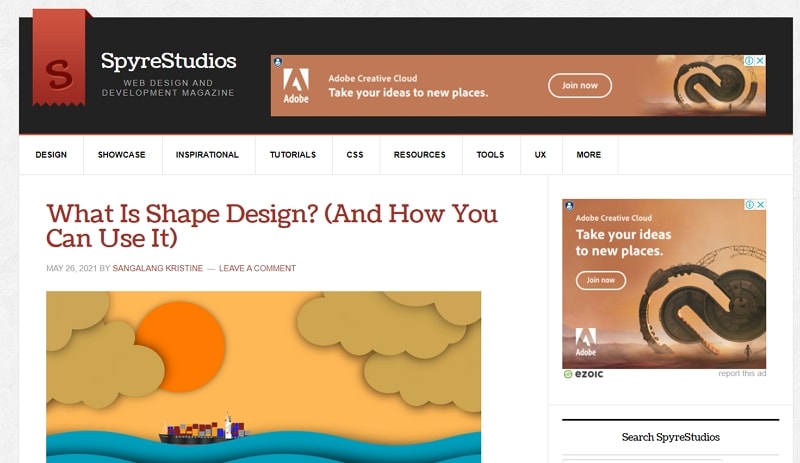Screen dimensions: 800x463
Task: Click 'Take your ideas to new places.' banner text
Action: 408,93
